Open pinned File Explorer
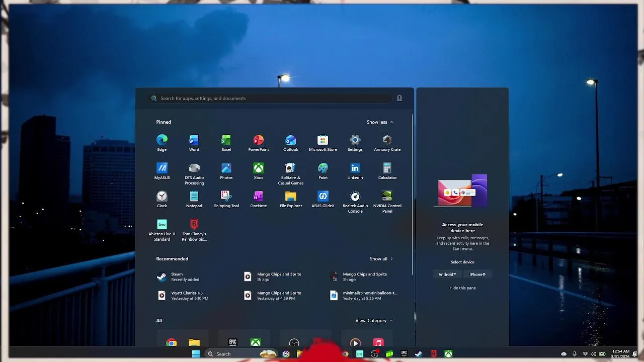 click(291, 199)
